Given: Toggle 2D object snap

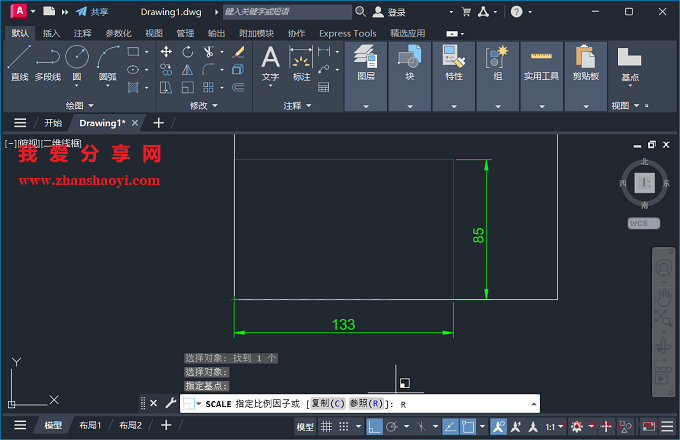Looking at the screenshot, I should [468, 427].
